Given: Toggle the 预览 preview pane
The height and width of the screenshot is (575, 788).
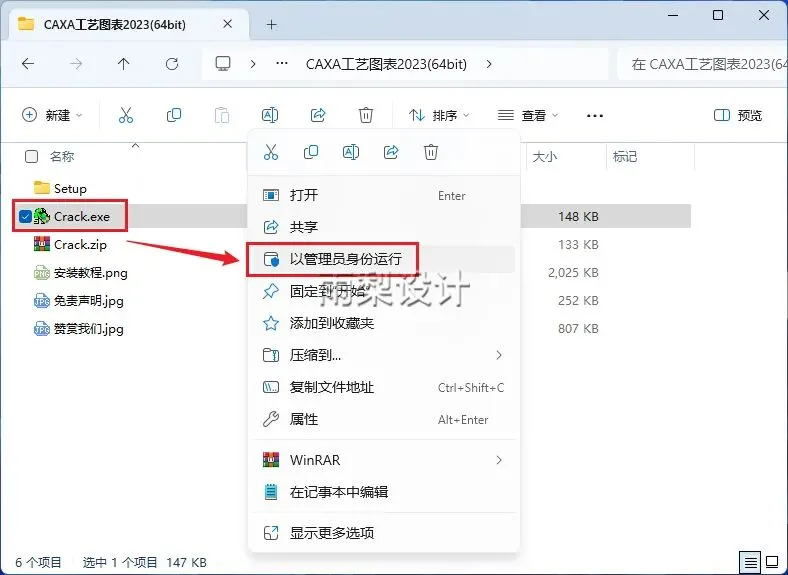Looking at the screenshot, I should click(x=738, y=116).
